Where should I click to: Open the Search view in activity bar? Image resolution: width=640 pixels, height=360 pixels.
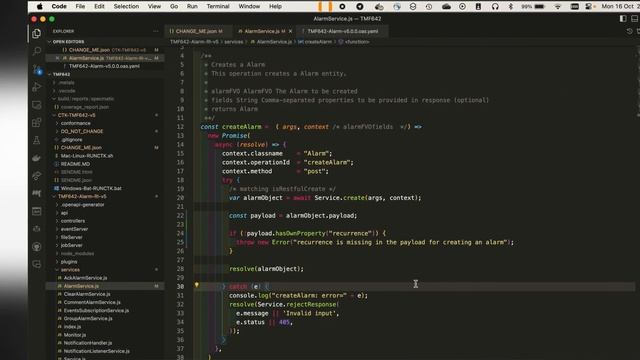[36, 51]
